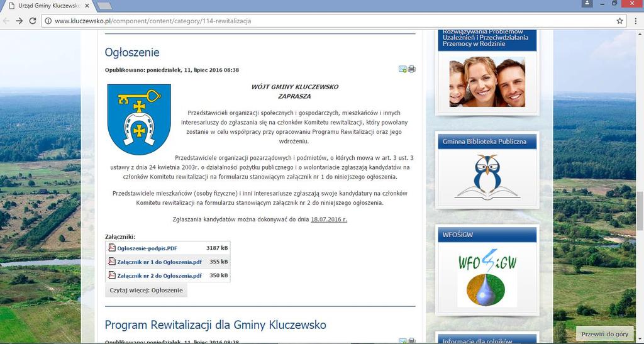The height and width of the screenshot is (344, 644).
Task: Click the browser forward arrow
Action: [x=19, y=21]
